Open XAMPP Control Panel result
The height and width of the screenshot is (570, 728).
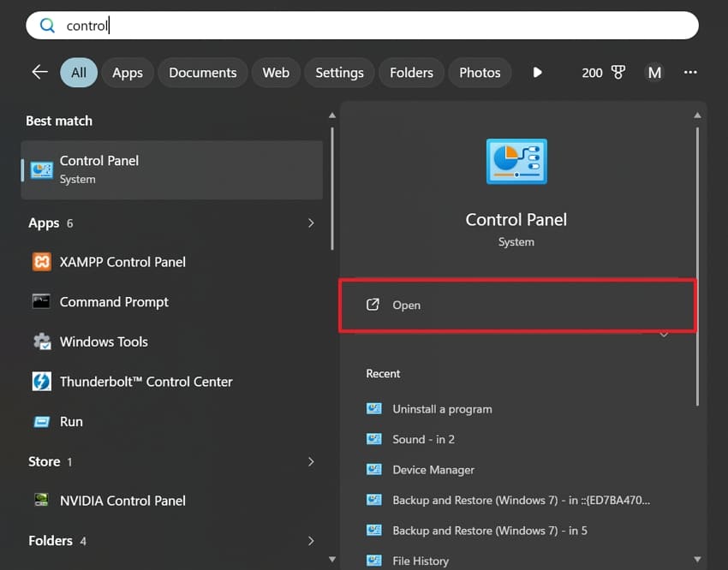[172, 262]
